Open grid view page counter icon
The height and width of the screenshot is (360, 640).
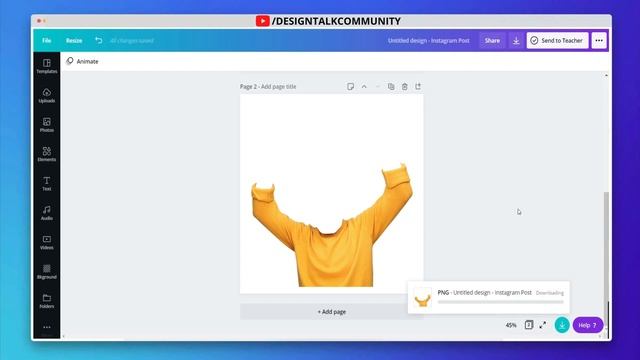(x=529, y=325)
